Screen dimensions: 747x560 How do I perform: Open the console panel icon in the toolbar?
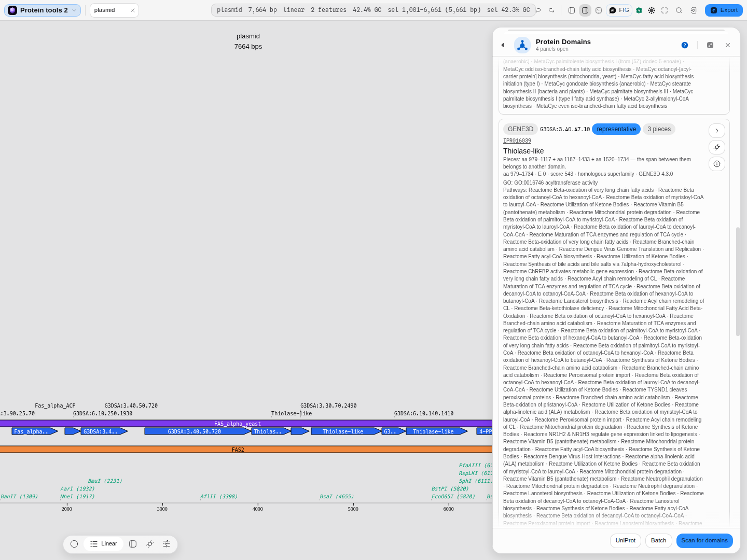click(599, 10)
